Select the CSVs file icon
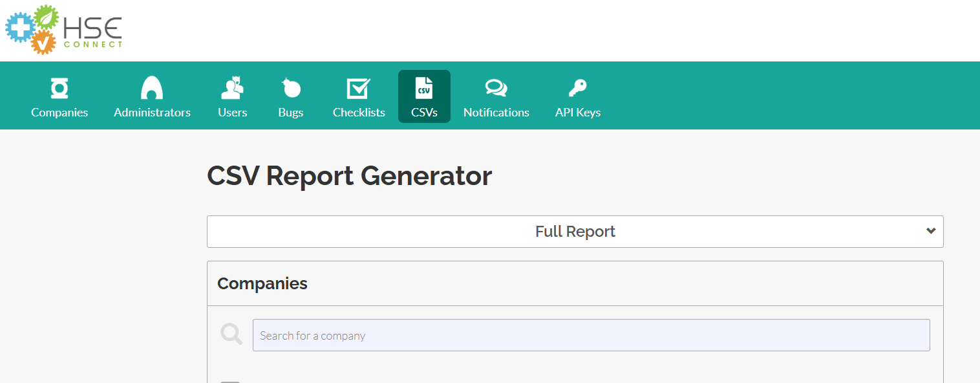 (424, 88)
